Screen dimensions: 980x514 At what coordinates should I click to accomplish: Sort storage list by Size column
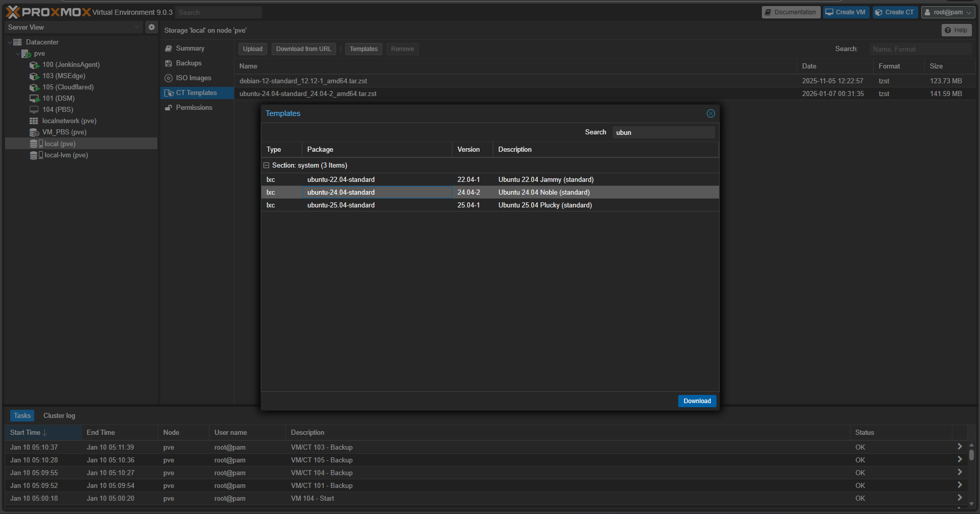(950, 66)
